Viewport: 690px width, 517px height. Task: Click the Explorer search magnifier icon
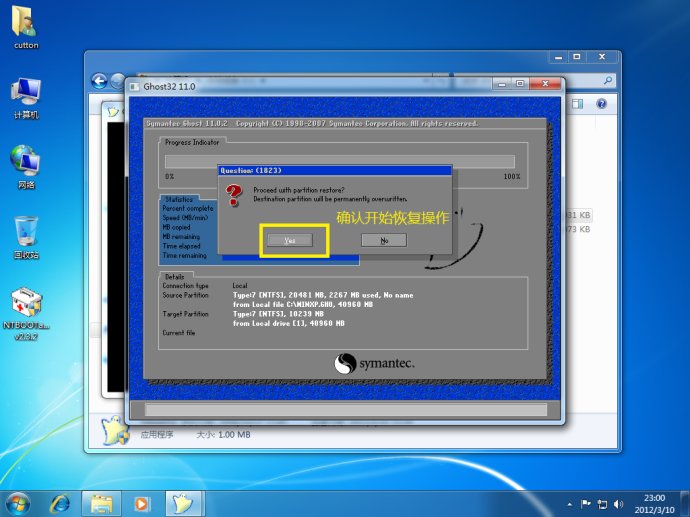coord(608,81)
